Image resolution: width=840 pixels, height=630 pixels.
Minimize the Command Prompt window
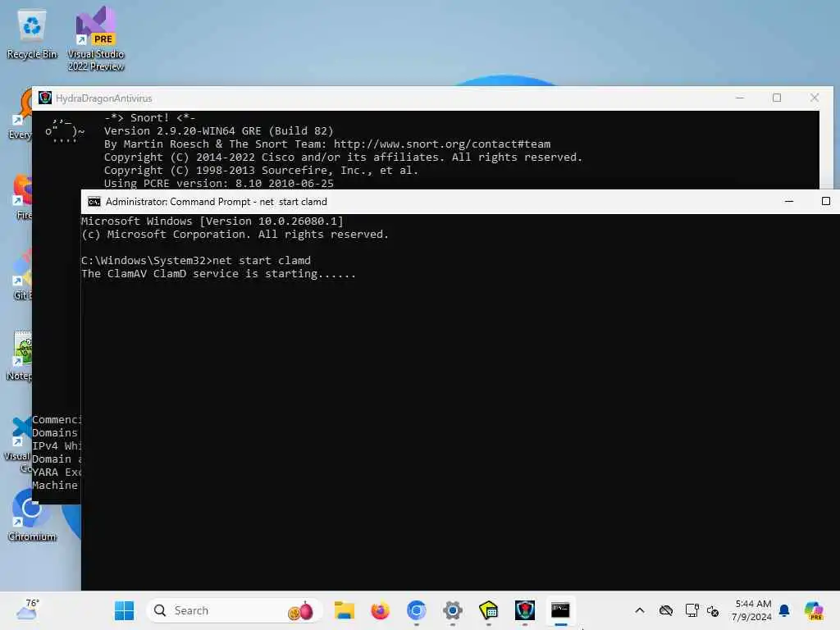[788, 202]
